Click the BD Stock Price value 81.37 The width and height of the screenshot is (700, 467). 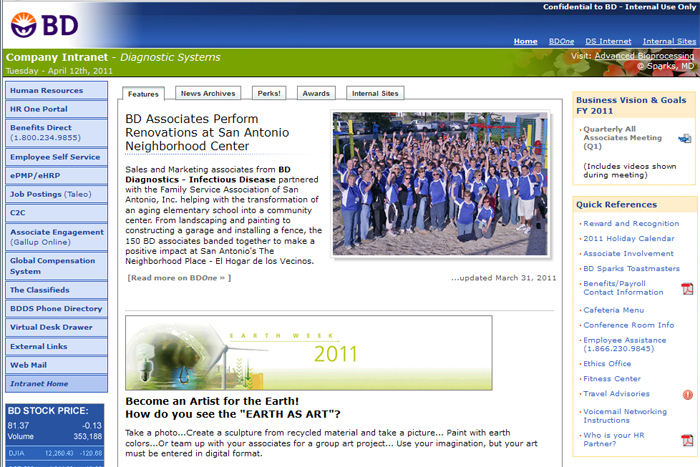click(18, 425)
